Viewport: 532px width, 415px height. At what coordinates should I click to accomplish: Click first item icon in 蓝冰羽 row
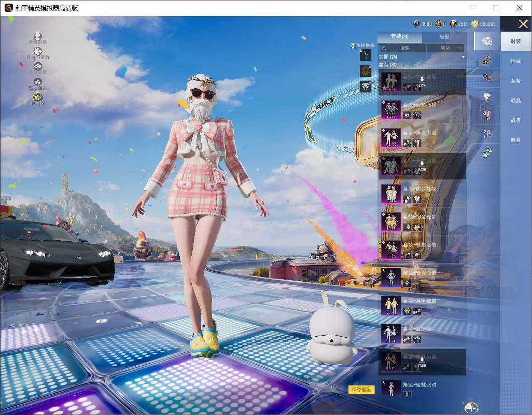(407, 339)
